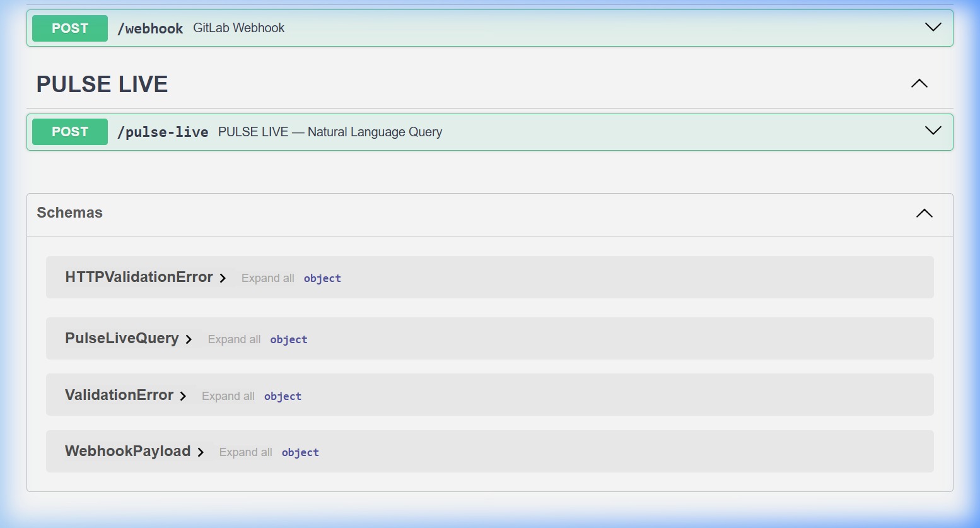Open the /webhook endpoint path
980x528 pixels.
click(x=150, y=28)
